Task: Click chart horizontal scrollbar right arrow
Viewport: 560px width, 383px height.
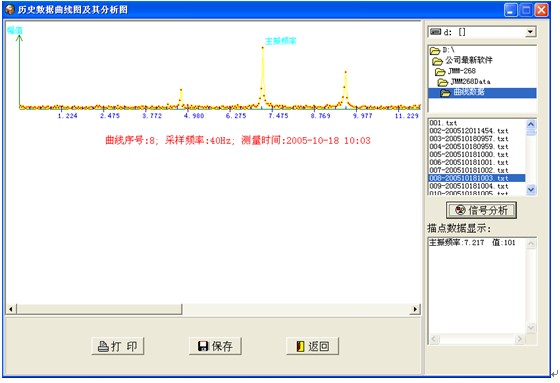Action: point(415,309)
